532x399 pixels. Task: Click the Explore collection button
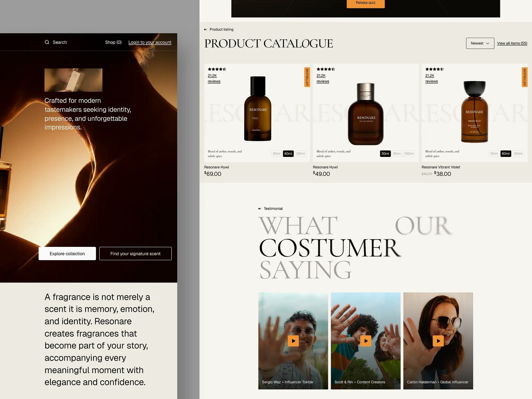(67, 253)
